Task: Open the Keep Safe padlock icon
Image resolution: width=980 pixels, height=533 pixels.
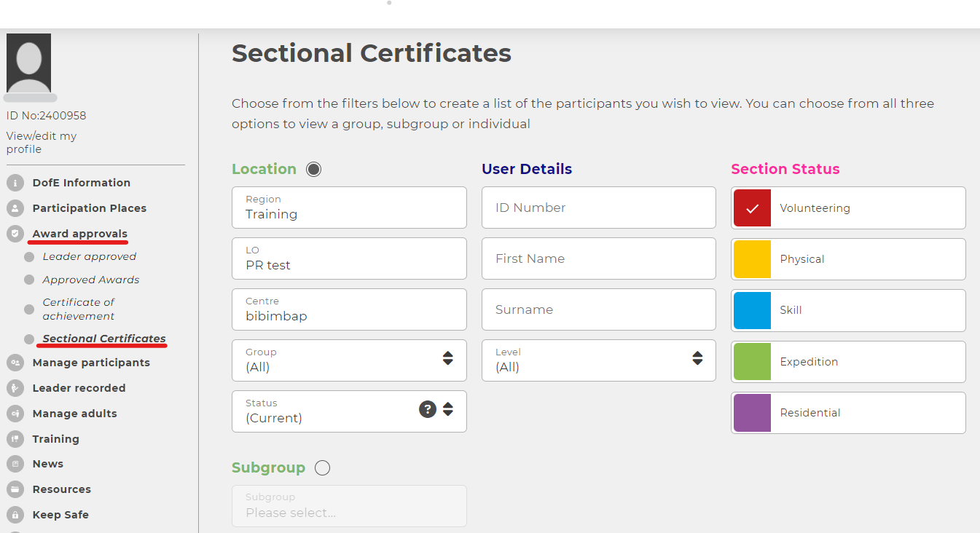Action: click(15, 514)
